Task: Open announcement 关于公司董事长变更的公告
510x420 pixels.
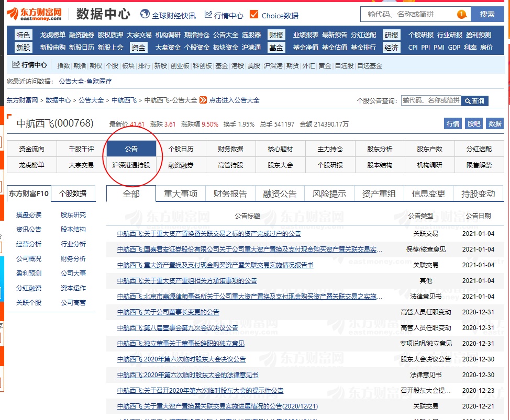Action: 168,312
